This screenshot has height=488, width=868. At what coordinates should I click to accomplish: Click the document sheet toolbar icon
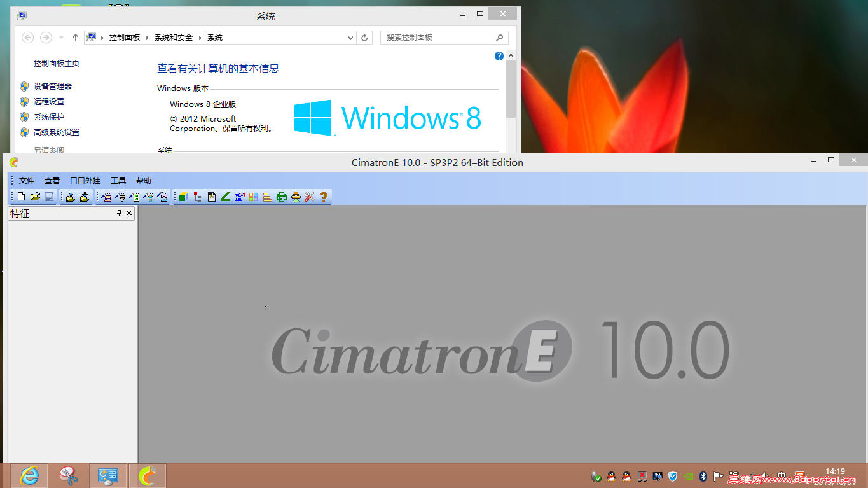pos(212,197)
